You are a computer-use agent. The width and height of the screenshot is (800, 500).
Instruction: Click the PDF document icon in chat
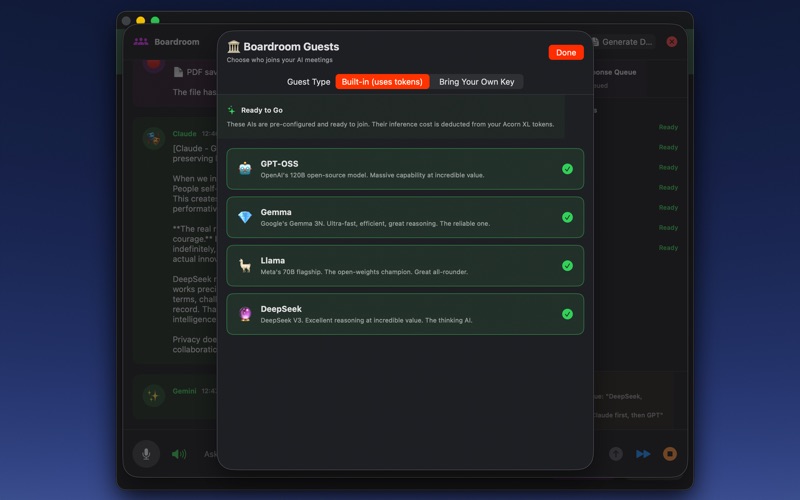tap(178, 72)
